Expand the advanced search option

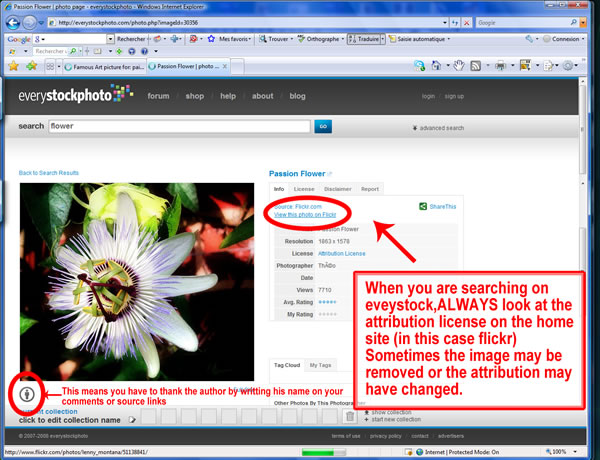point(438,128)
